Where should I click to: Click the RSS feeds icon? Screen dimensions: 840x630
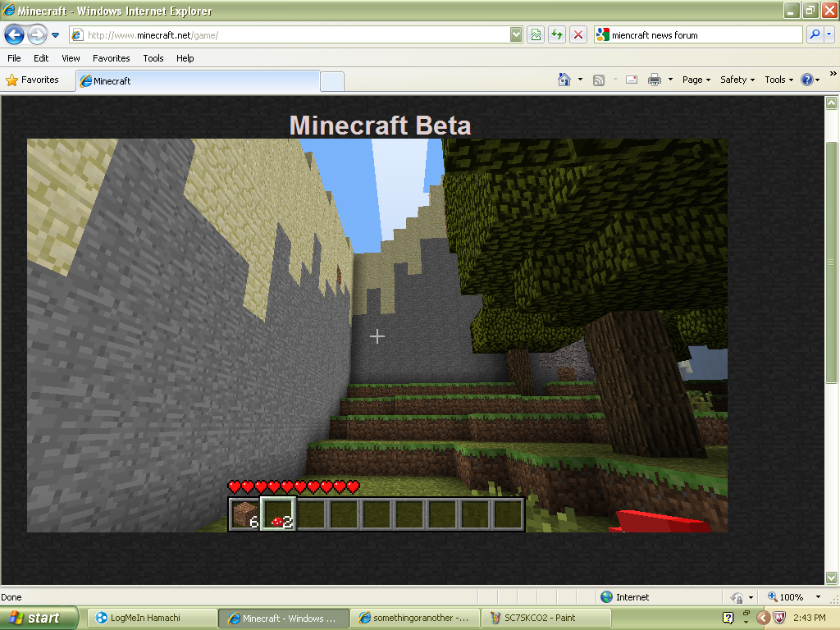coord(599,80)
